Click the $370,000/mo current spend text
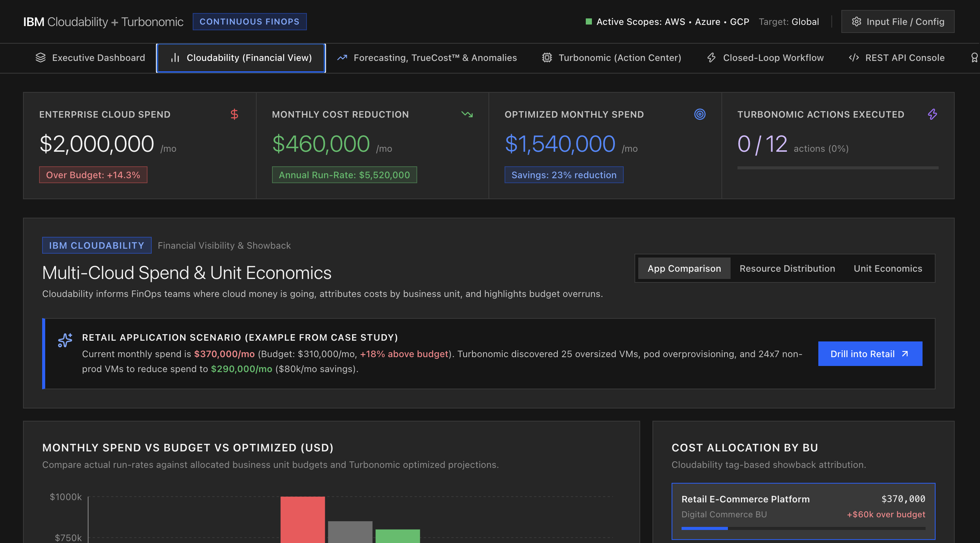 point(225,354)
